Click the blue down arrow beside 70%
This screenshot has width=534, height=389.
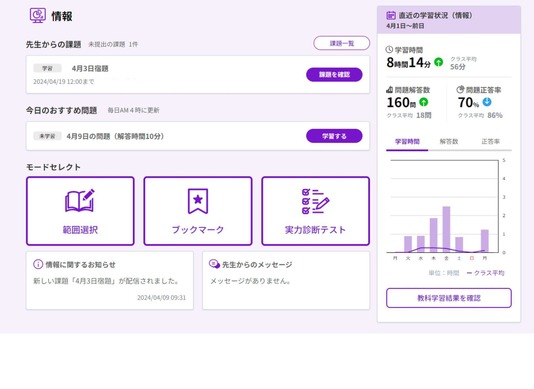(x=487, y=102)
